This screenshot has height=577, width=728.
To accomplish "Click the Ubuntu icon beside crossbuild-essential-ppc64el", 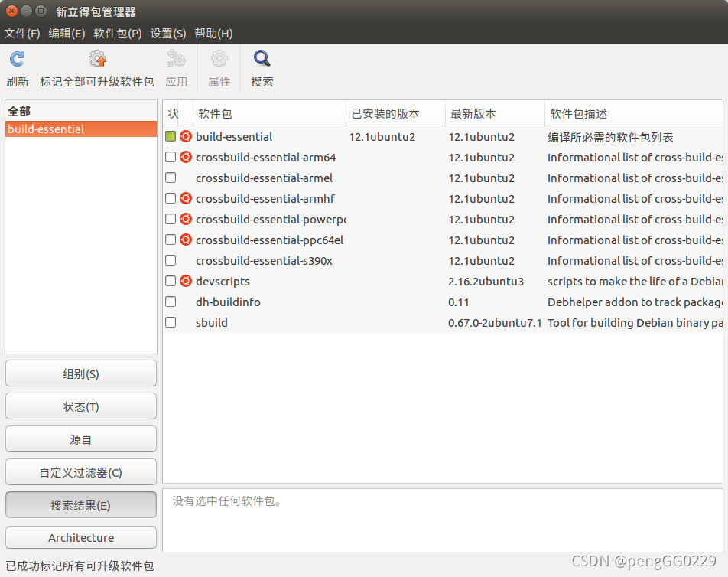I will 186,240.
